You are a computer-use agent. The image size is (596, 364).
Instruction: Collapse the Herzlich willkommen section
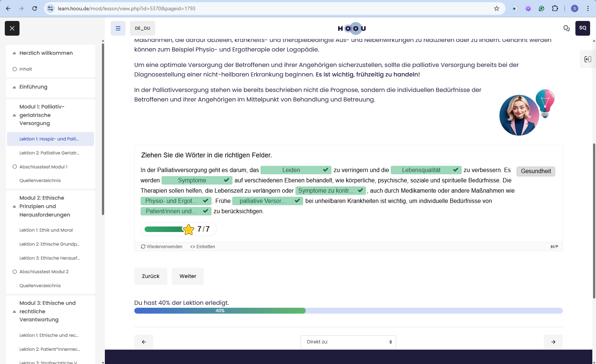14,53
